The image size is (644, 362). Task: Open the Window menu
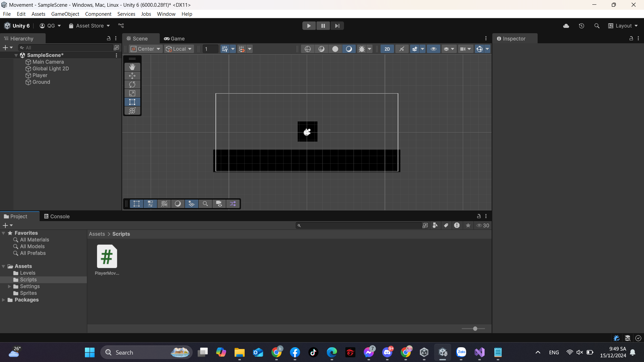pyautogui.click(x=166, y=14)
